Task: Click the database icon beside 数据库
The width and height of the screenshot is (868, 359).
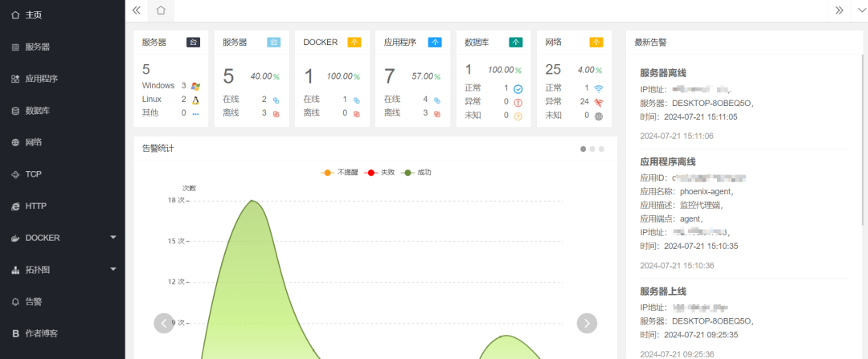Action: click(15, 111)
